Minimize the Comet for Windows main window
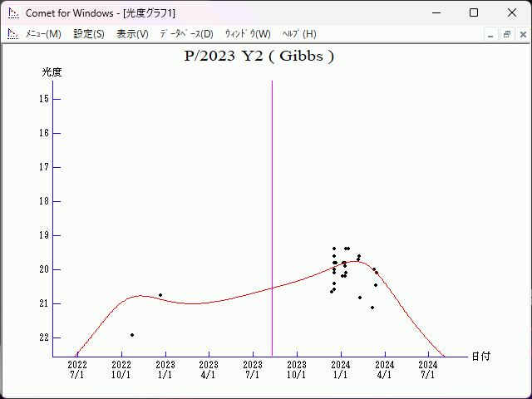The image size is (532, 399). click(436, 12)
